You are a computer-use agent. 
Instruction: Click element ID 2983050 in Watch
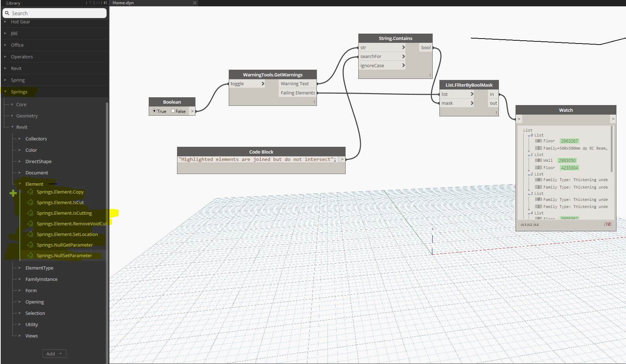point(567,160)
